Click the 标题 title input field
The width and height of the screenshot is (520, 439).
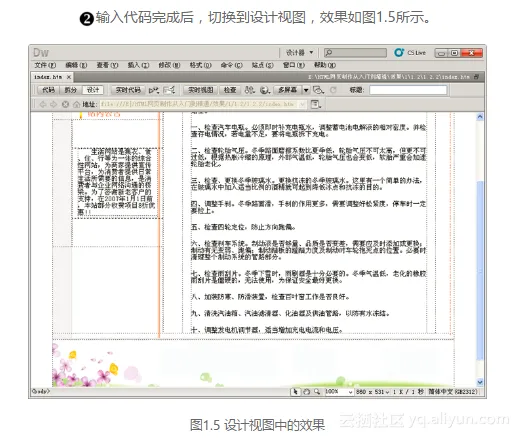tap(408, 90)
